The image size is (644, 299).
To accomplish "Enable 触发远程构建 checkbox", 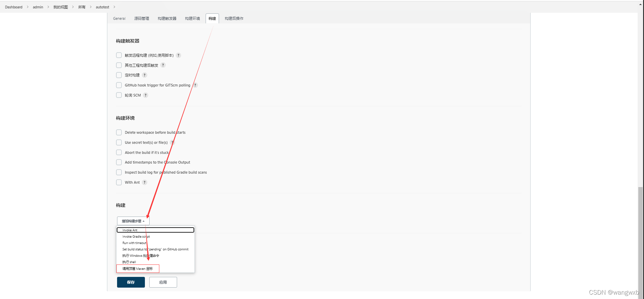I will point(119,55).
